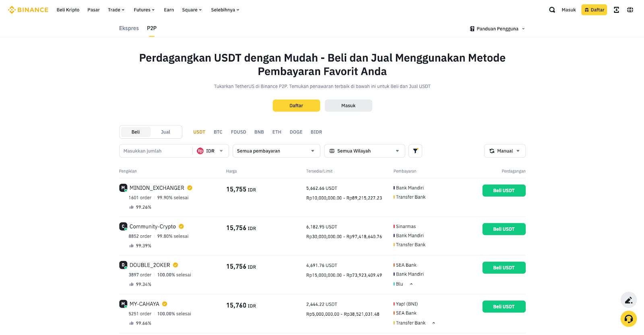The height and width of the screenshot is (335, 644).
Task: Open the IDR currency dropdown
Action: pyautogui.click(x=211, y=151)
